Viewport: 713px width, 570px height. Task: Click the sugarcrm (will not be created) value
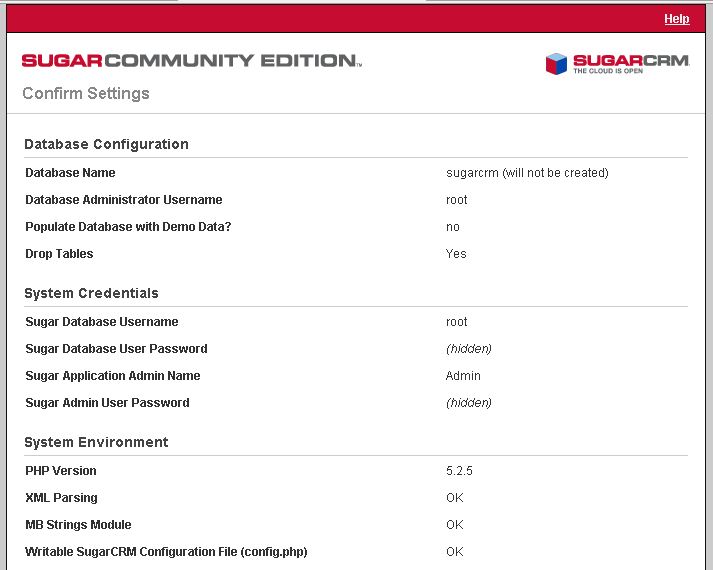point(527,173)
